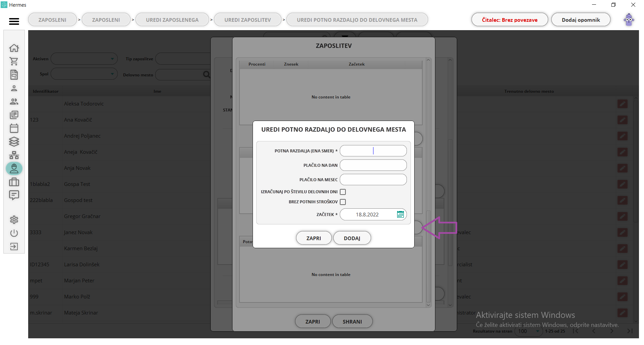Open the layers stack sidebar icon

(14, 142)
